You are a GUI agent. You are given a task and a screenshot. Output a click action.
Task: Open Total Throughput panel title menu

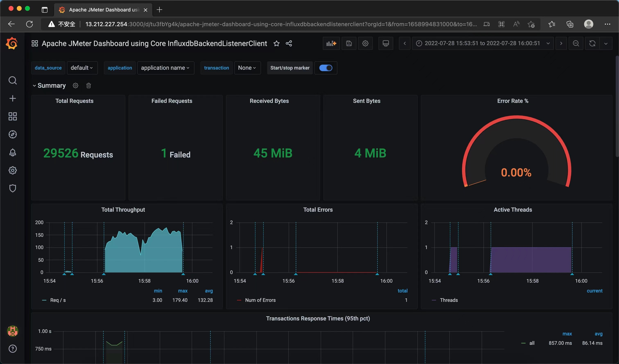point(123,210)
